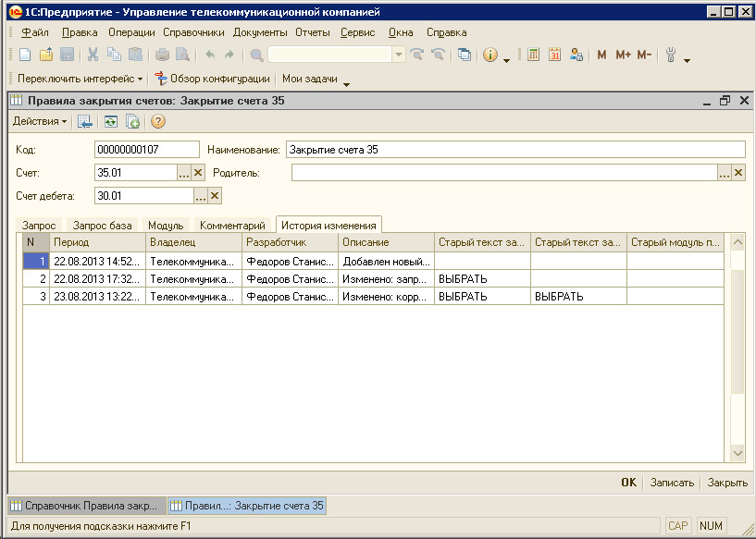
Task: Click ВЫБРАТЬ in row 2
Action: point(463,279)
